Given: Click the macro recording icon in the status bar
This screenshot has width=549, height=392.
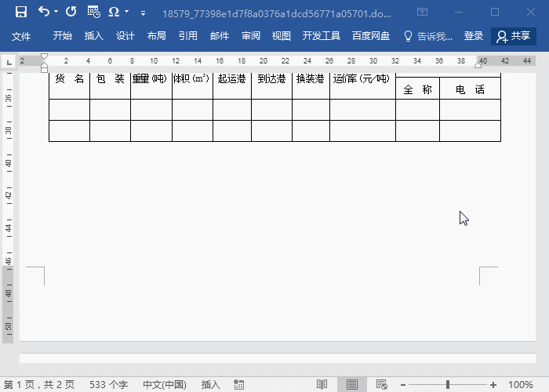Looking at the screenshot, I should pos(238,385).
